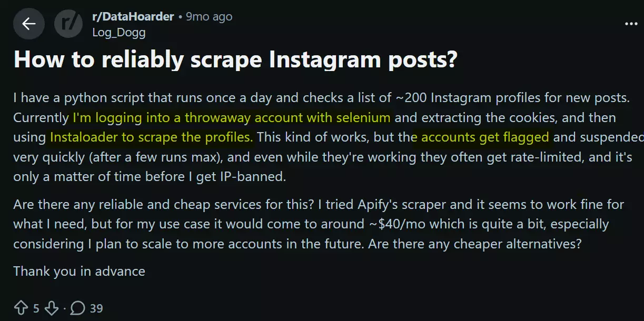This screenshot has height=321, width=644.
Task: Click the "Thank you in advance" line
Action: coord(79,271)
